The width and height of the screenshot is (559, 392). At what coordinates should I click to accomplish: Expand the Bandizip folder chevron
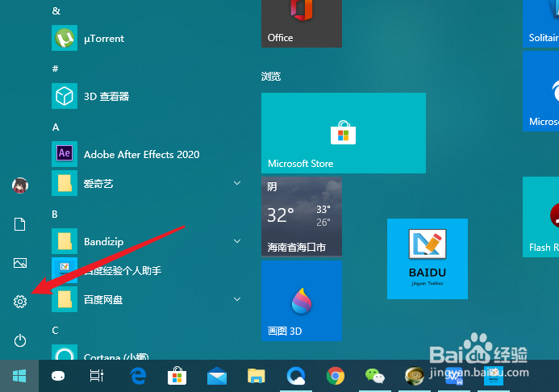coord(237,241)
